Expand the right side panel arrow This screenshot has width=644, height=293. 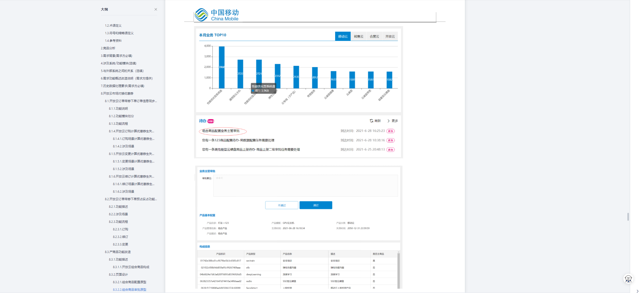tap(637, 291)
